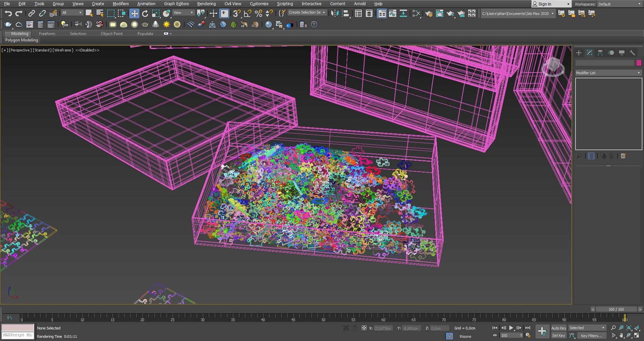Toggle the selection lock padlock
Image resolution: width=644 pixels, height=341 pixels.
click(x=355, y=328)
